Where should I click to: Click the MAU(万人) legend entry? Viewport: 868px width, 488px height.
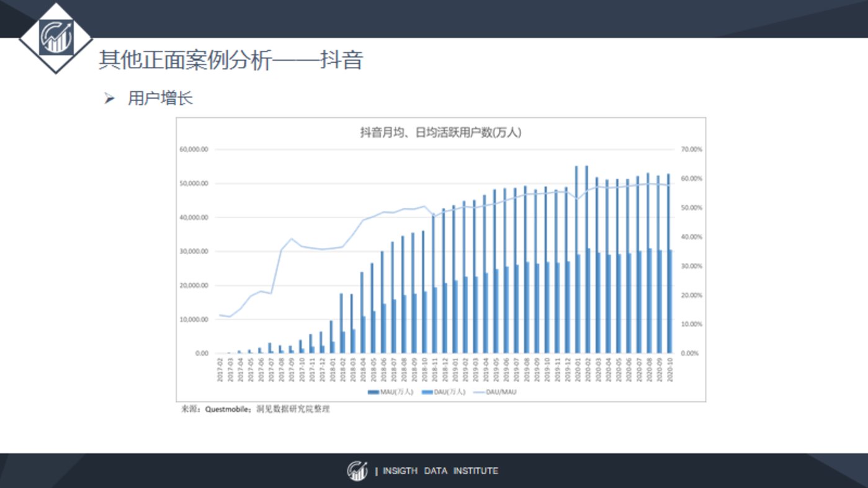point(390,392)
